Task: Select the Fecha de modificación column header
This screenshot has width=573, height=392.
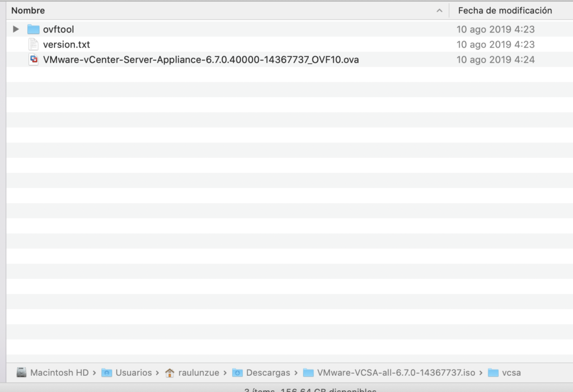Action: click(506, 10)
